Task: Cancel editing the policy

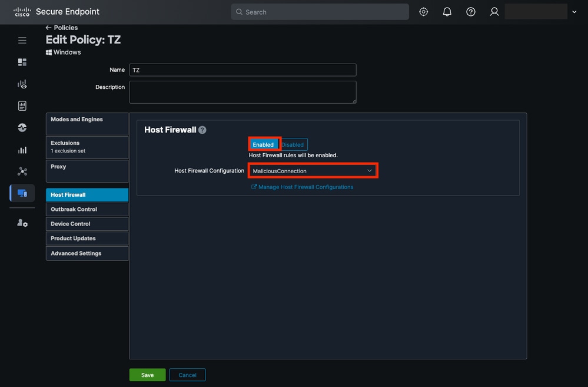Action: click(188, 375)
